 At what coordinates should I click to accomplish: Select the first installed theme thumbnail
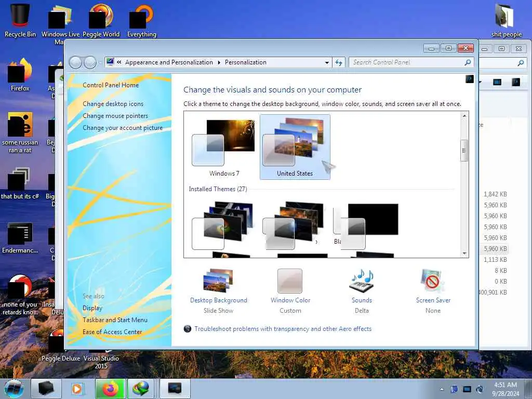point(222,225)
